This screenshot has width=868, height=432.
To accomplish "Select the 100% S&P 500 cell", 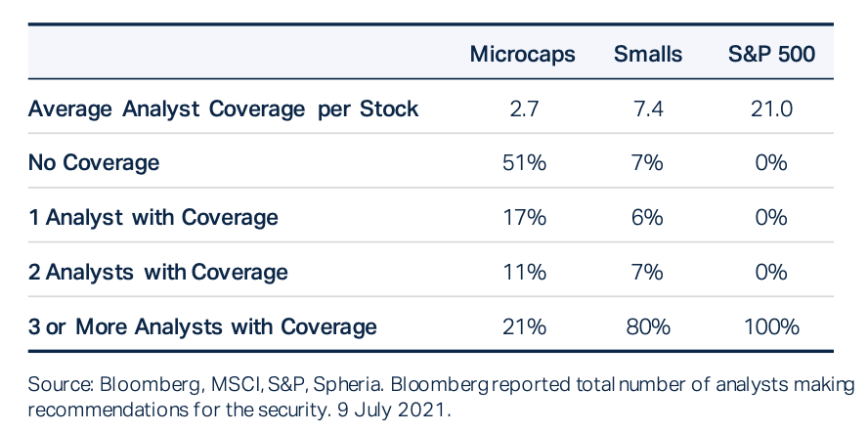I will [x=771, y=325].
